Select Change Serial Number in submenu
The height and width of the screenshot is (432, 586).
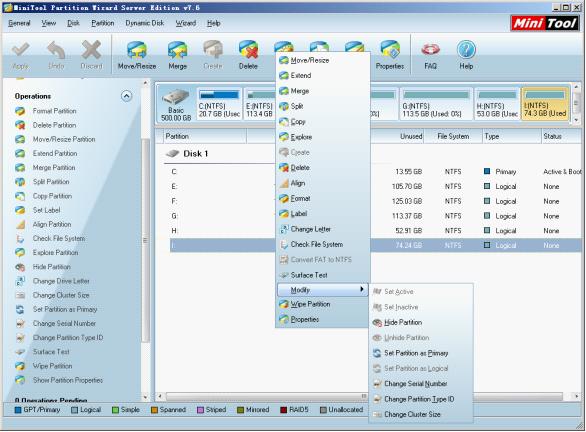click(x=421, y=384)
